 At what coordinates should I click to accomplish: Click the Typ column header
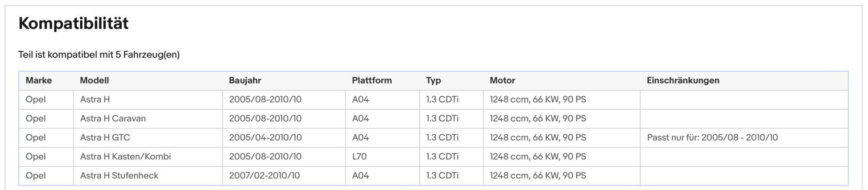click(x=433, y=80)
